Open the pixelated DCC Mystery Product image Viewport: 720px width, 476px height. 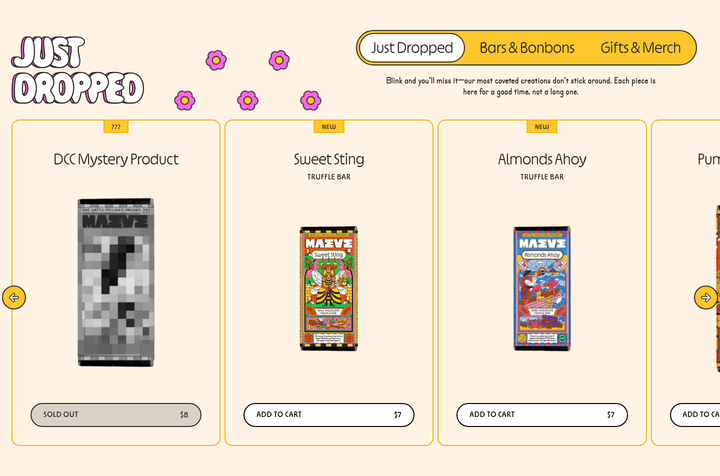pyautogui.click(x=116, y=282)
